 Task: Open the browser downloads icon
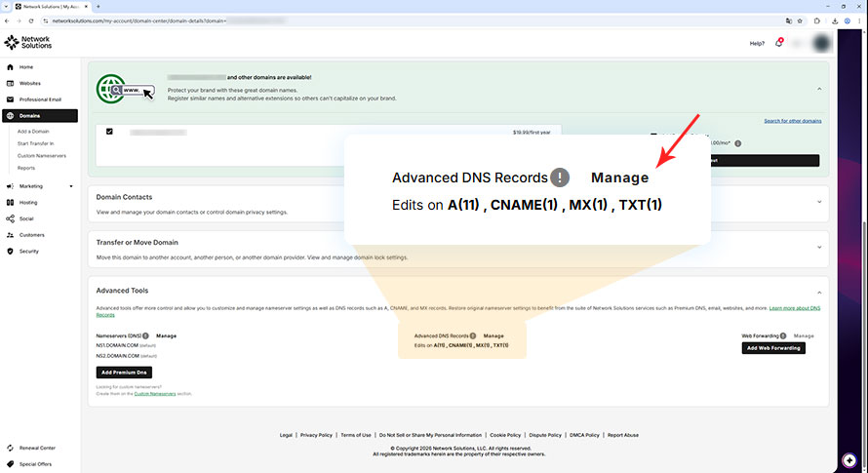[835, 20]
